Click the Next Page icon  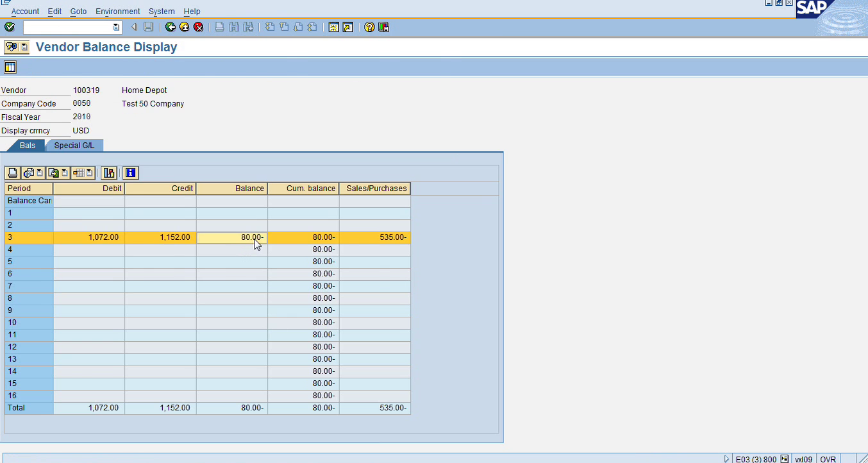pyautogui.click(x=297, y=27)
